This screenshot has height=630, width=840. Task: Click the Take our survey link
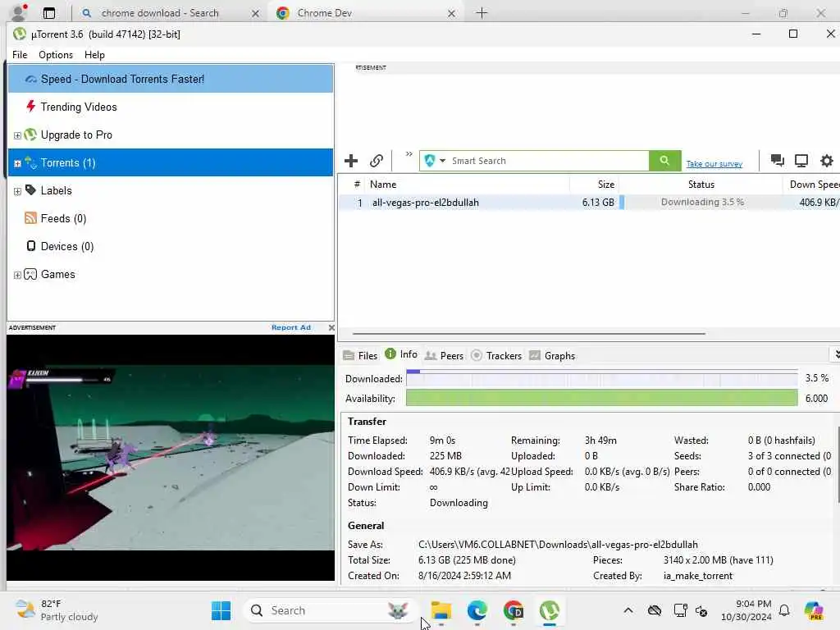(x=714, y=163)
